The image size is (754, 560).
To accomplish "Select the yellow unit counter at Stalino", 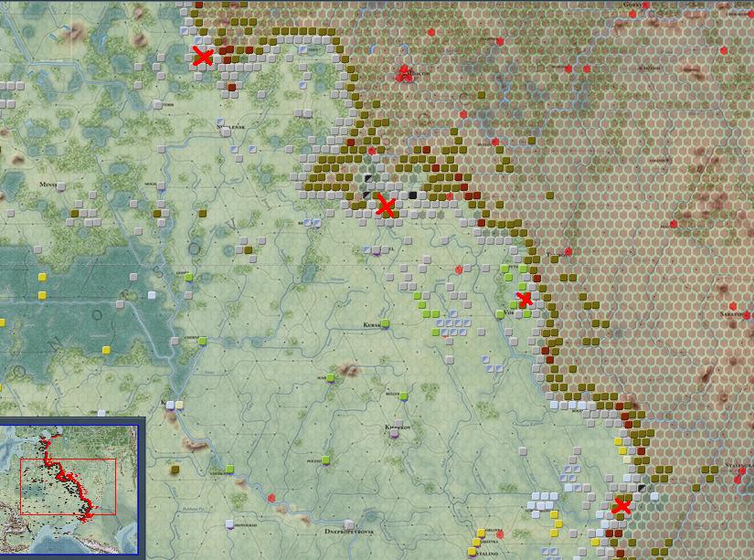I will (472, 552).
